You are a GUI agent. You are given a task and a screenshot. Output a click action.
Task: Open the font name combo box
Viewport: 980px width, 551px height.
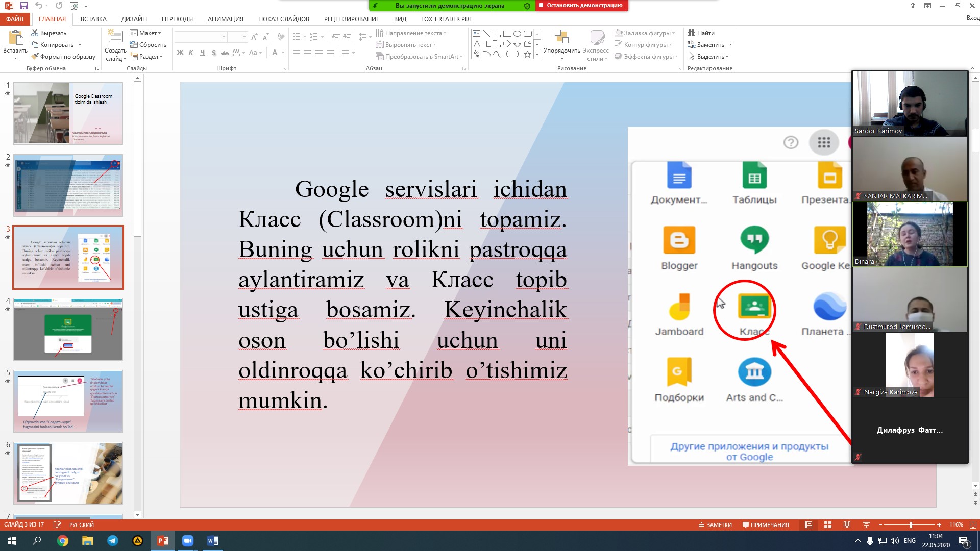coord(201,37)
